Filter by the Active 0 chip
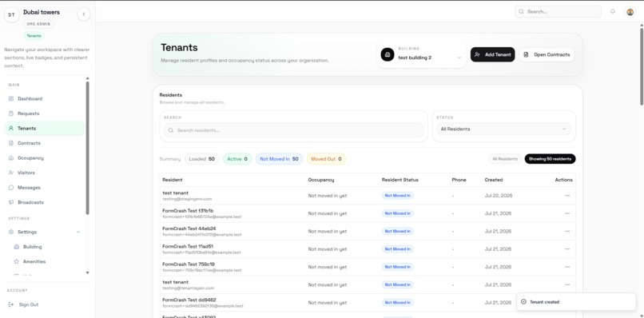Image resolution: width=644 pixels, height=318 pixels. [x=237, y=159]
